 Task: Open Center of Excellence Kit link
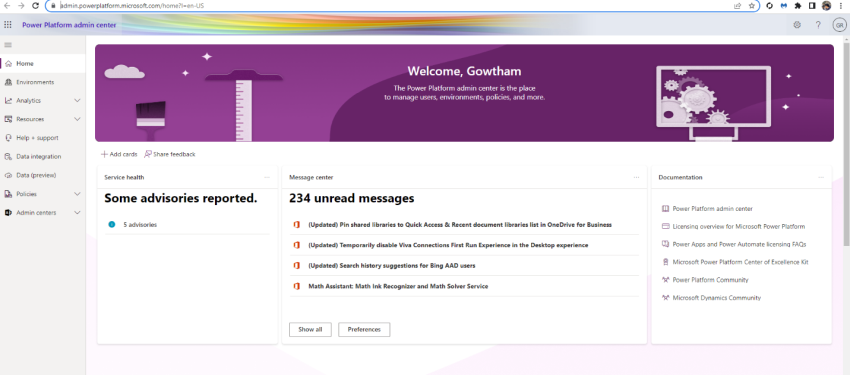click(740, 262)
